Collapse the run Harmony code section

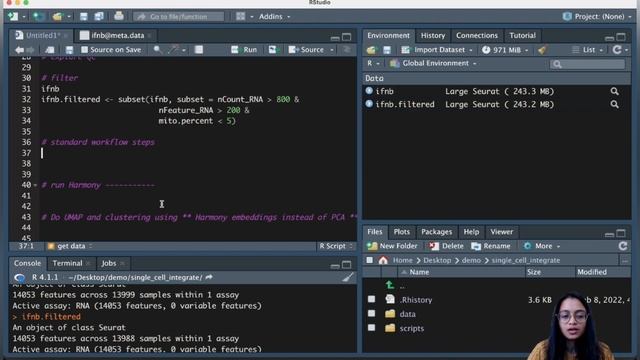click(x=35, y=185)
